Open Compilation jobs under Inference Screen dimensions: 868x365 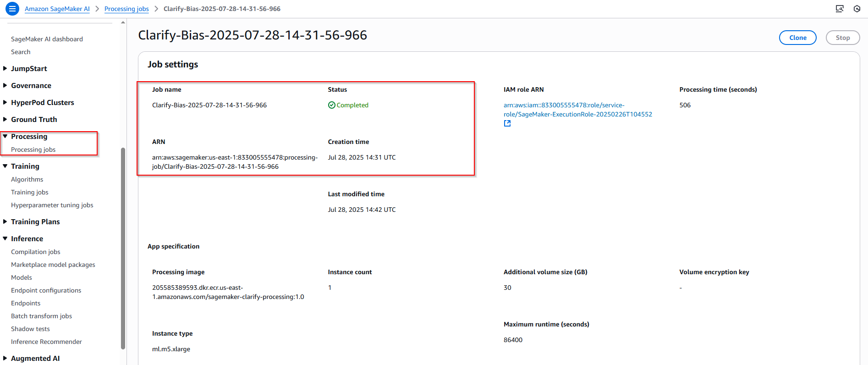(x=35, y=252)
